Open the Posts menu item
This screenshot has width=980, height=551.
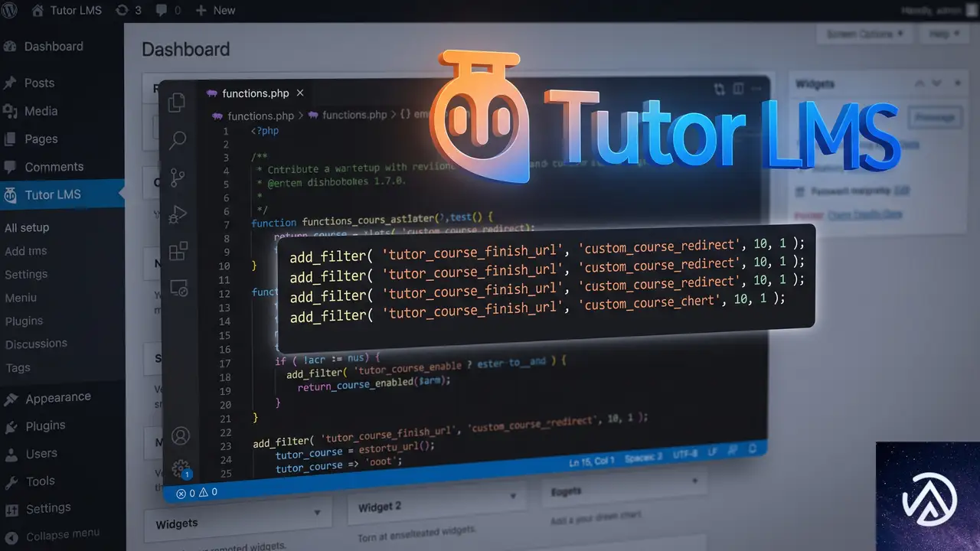point(29,83)
